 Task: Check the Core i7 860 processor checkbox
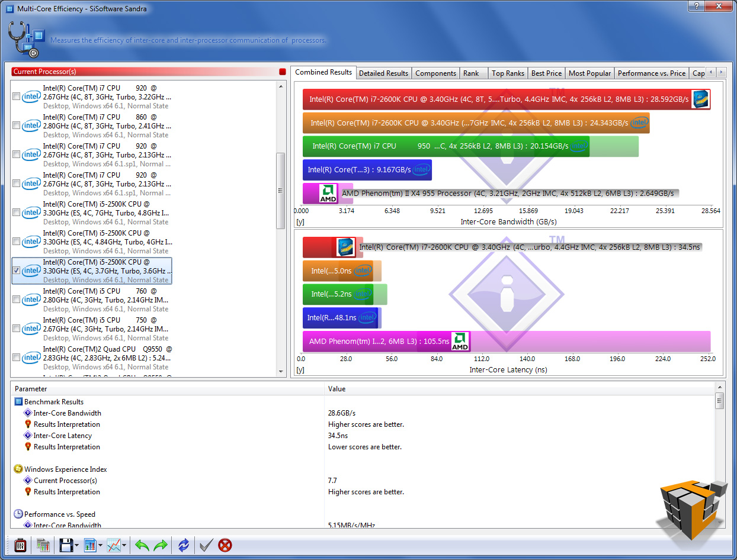tap(16, 125)
